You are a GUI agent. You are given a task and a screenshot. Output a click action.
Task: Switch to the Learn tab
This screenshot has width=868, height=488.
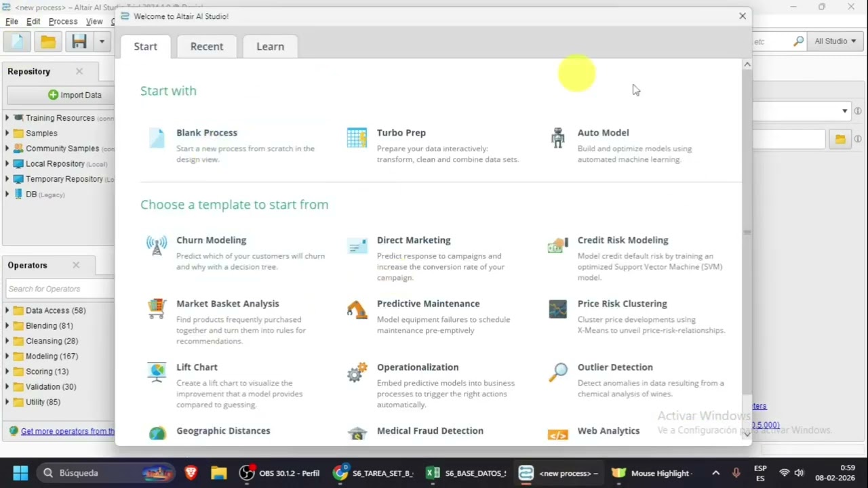click(270, 46)
